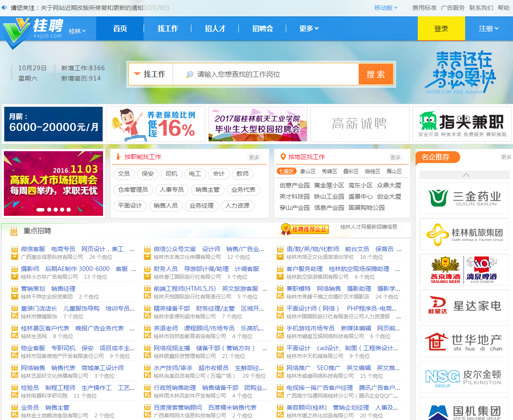Open the 三金药业 company logo
This screenshot has height=420, width=513.
pyautogui.click(x=464, y=199)
